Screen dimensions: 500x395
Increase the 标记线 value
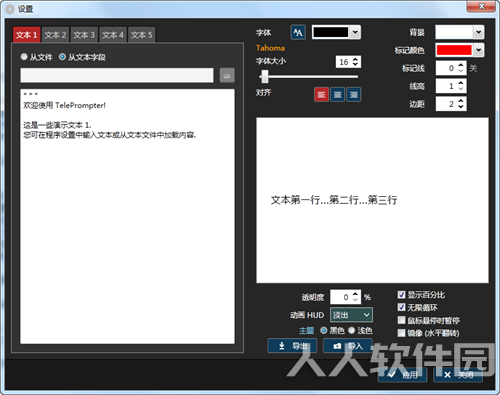pyautogui.click(x=461, y=65)
